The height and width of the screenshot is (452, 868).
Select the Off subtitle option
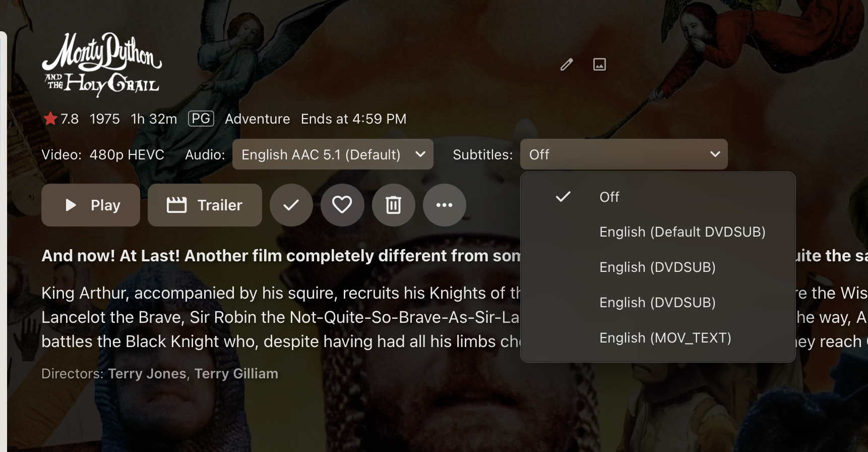click(x=609, y=197)
